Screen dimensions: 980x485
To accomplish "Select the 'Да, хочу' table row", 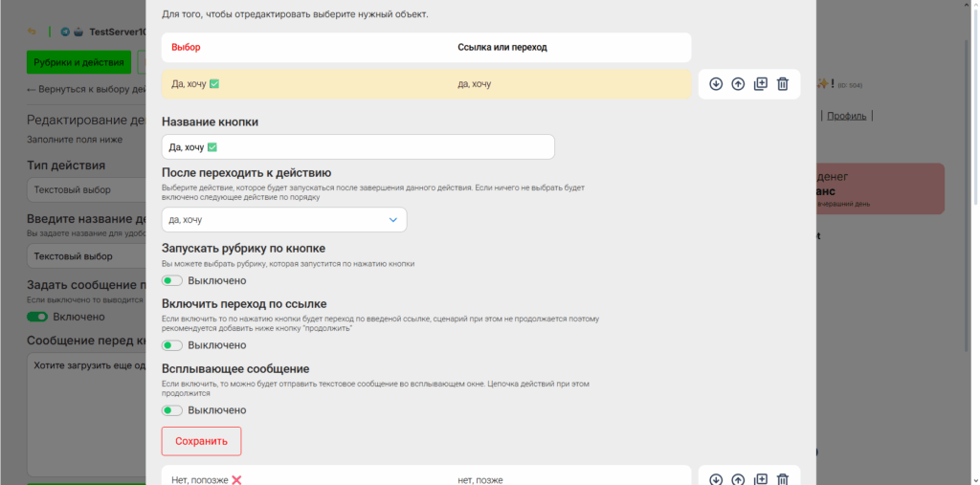I will [426, 84].
